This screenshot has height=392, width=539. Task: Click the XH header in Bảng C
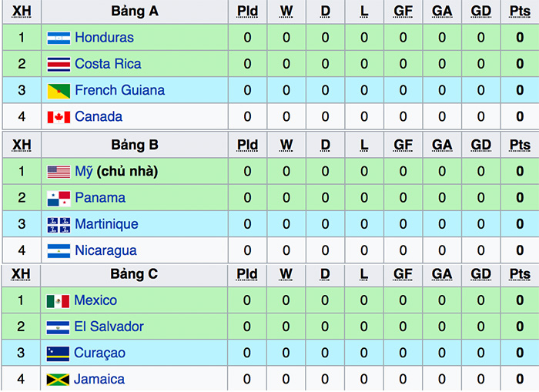point(22,274)
